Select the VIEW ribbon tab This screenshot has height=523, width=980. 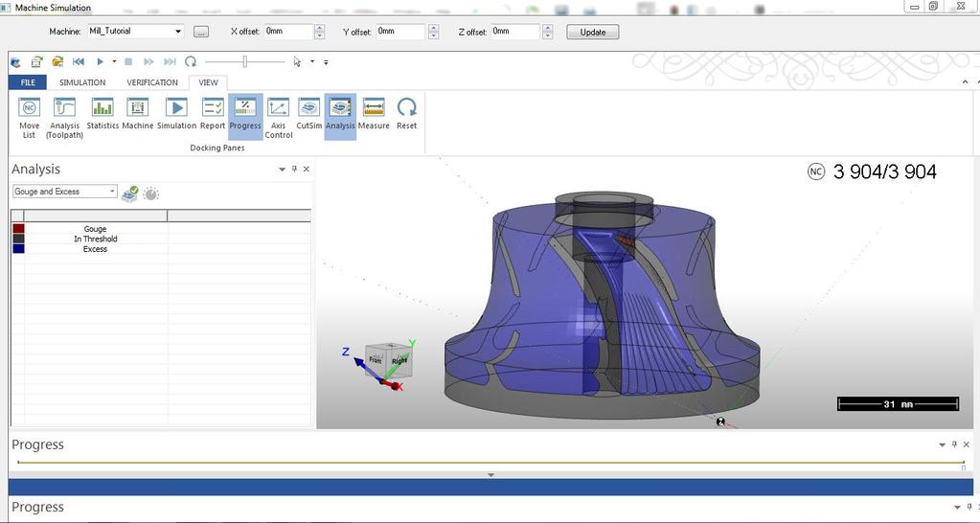click(x=208, y=82)
